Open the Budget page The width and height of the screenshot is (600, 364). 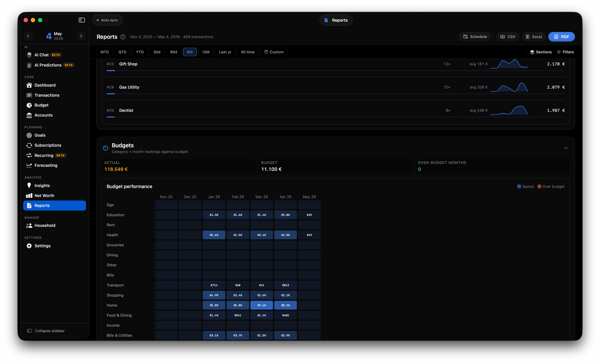pos(55,105)
